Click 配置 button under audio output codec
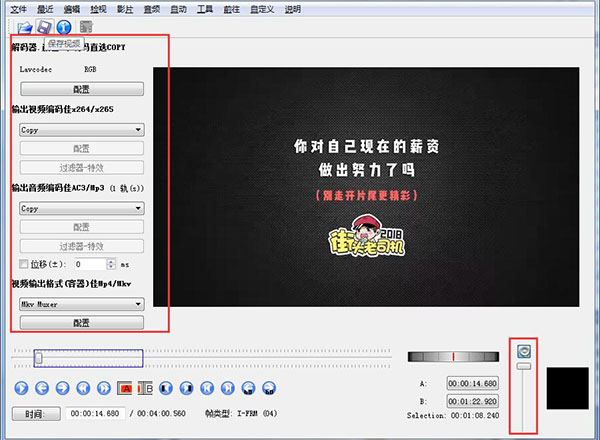600x440 pixels. coord(82,227)
